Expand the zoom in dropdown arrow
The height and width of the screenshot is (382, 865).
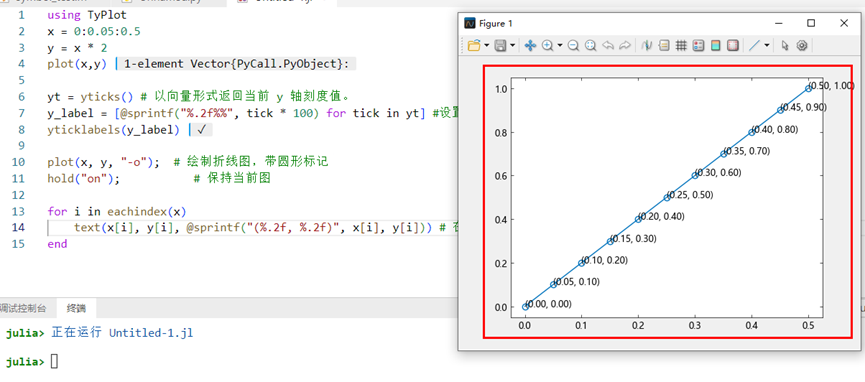point(560,45)
